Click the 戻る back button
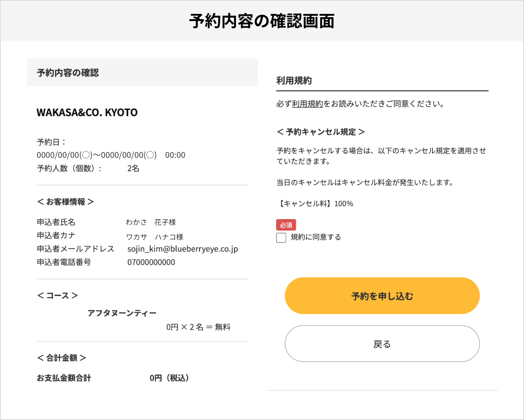The height and width of the screenshot is (420, 524). 382,343
